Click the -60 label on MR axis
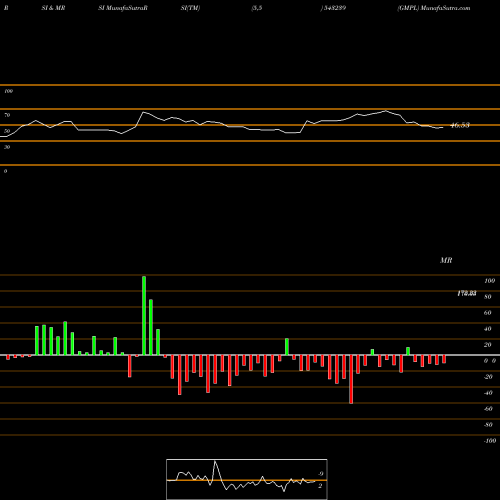The width and height of the screenshot is (500, 500). click(488, 409)
